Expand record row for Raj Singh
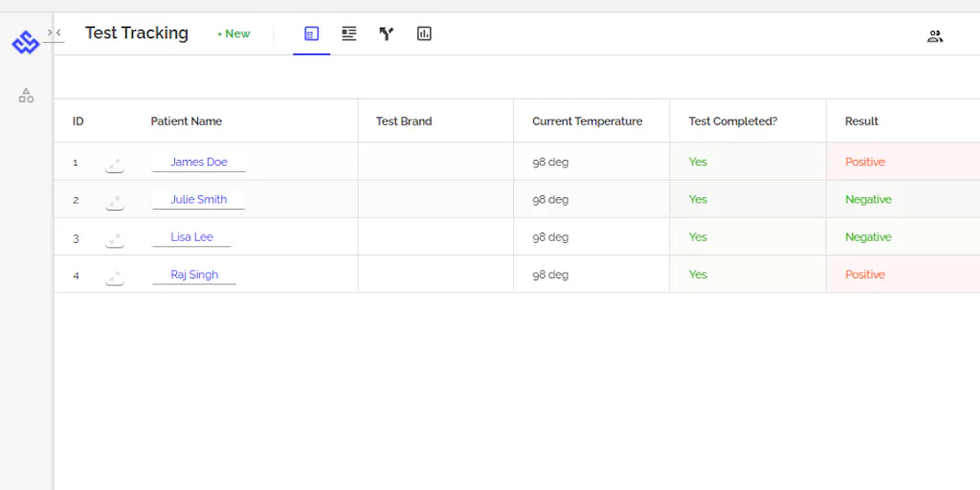Image resolution: width=980 pixels, height=490 pixels. [x=115, y=277]
